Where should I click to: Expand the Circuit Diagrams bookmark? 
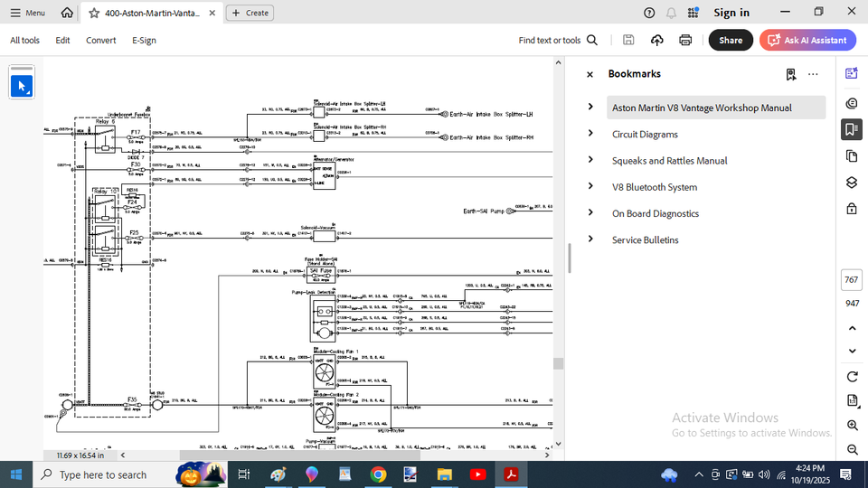point(590,134)
